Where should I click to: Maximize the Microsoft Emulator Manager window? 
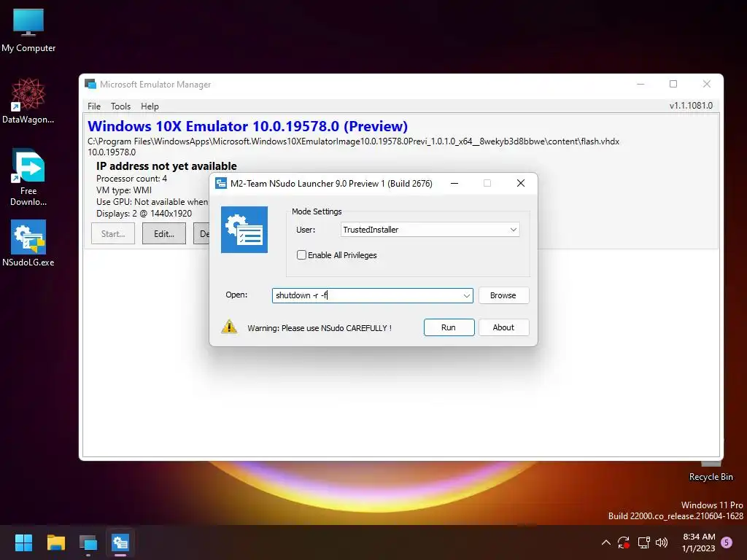(673, 85)
